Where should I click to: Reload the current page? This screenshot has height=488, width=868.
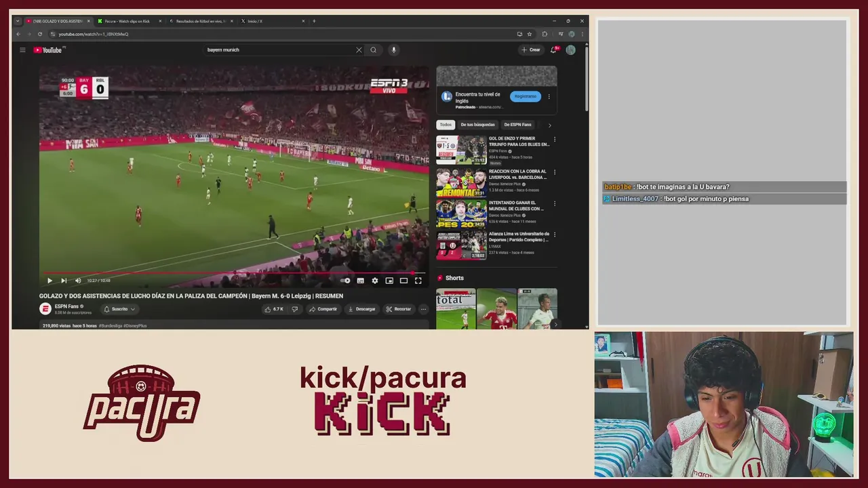point(40,34)
